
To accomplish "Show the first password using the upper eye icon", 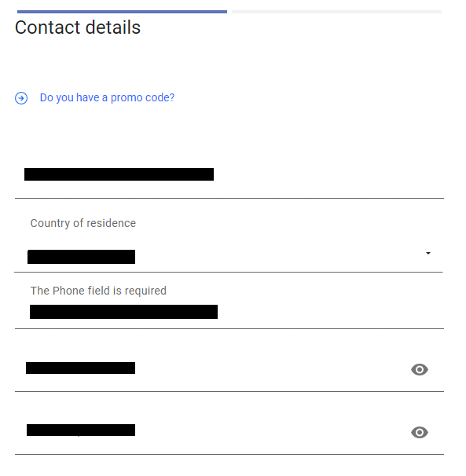I will [420, 369].
